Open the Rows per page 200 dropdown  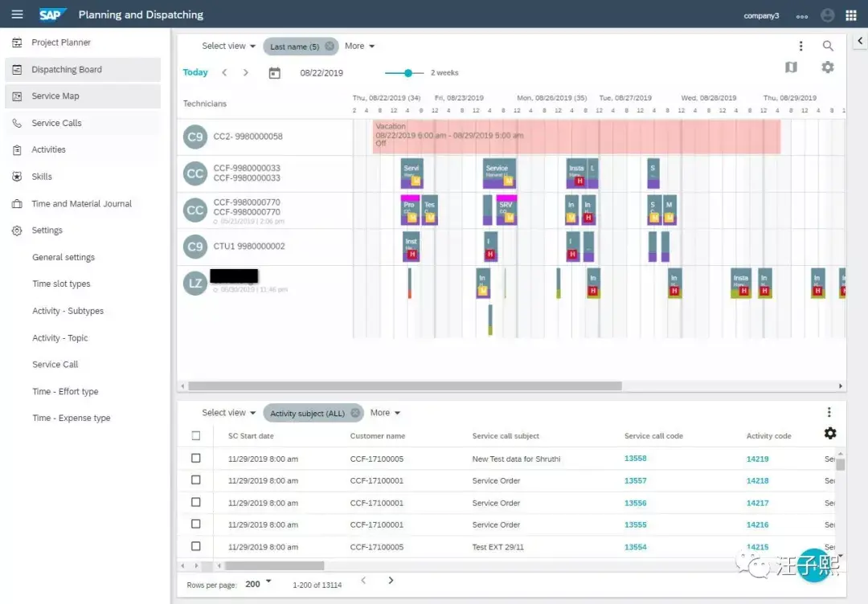pos(259,584)
